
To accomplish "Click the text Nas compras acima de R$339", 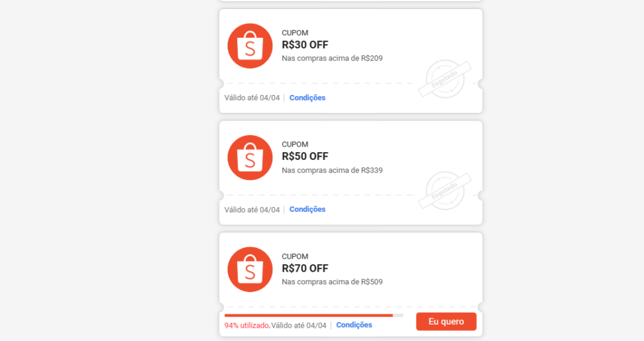I will coord(332,170).
